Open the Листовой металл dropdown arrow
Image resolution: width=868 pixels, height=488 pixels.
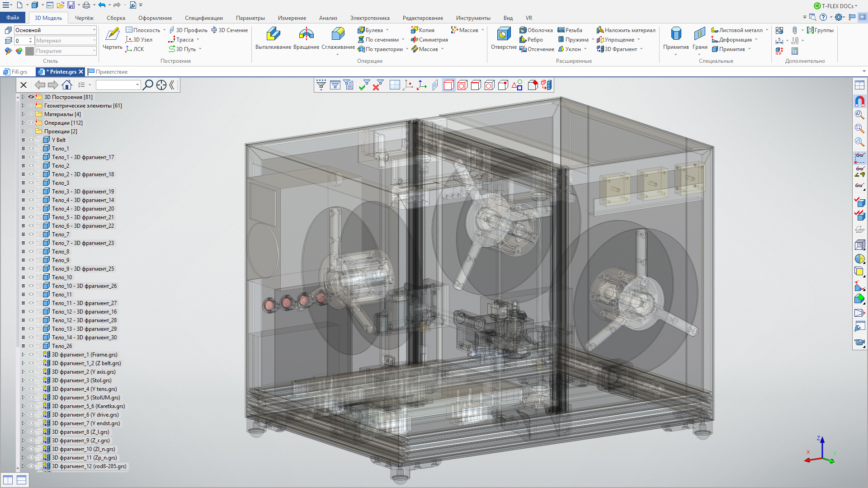[x=767, y=30]
